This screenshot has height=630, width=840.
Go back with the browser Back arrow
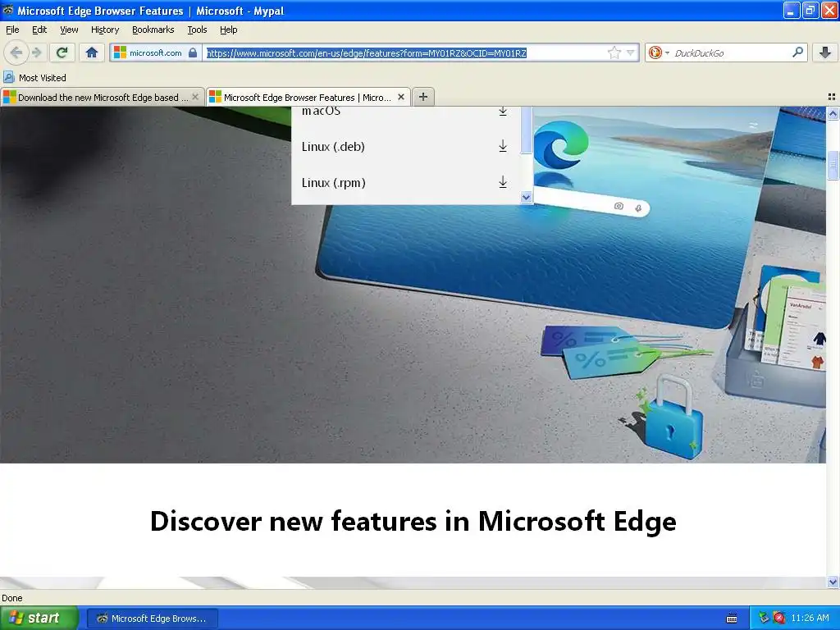point(16,52)
